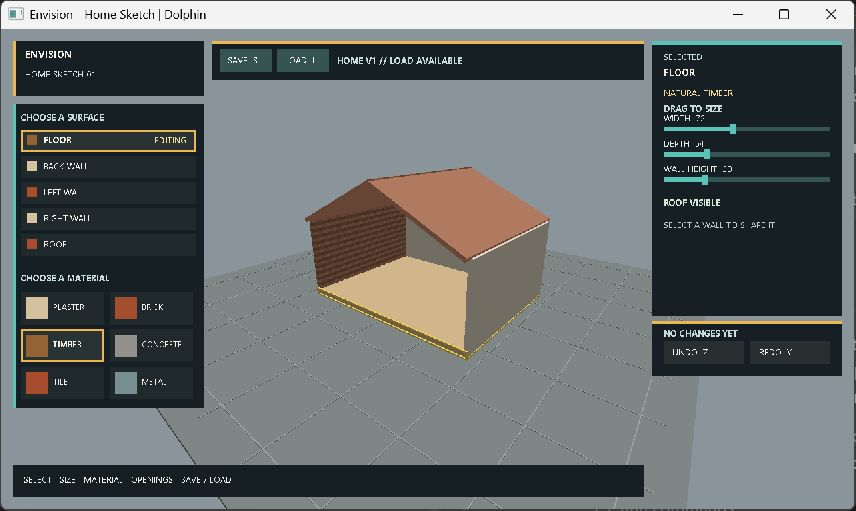Viewport: 856px width, 511px height.
Task: Click the 'NO CHANGES YET' text
Action: (700, 334)
